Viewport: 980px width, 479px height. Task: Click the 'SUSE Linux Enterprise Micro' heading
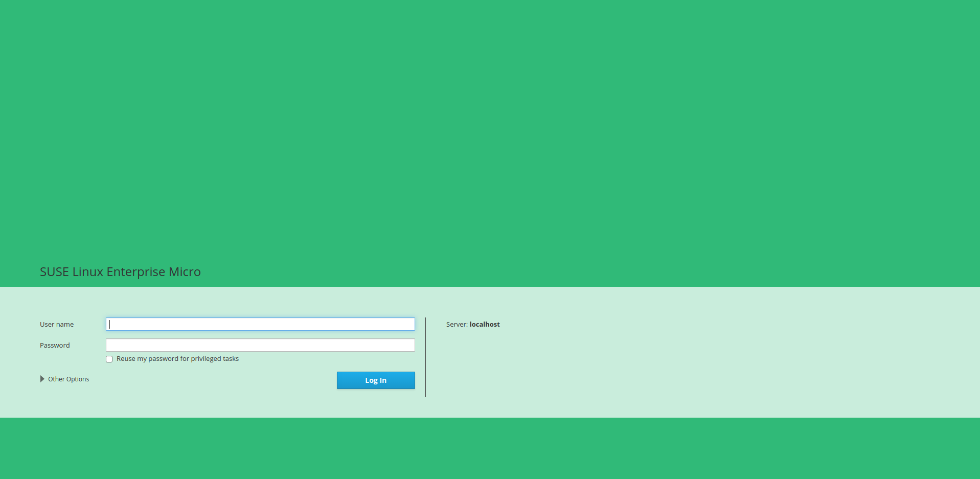[x=120, y=272]
